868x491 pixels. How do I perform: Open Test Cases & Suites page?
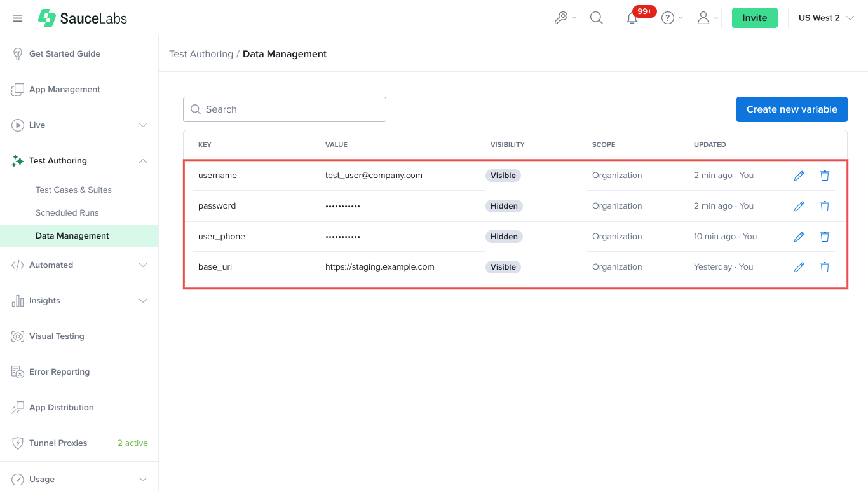74,190
